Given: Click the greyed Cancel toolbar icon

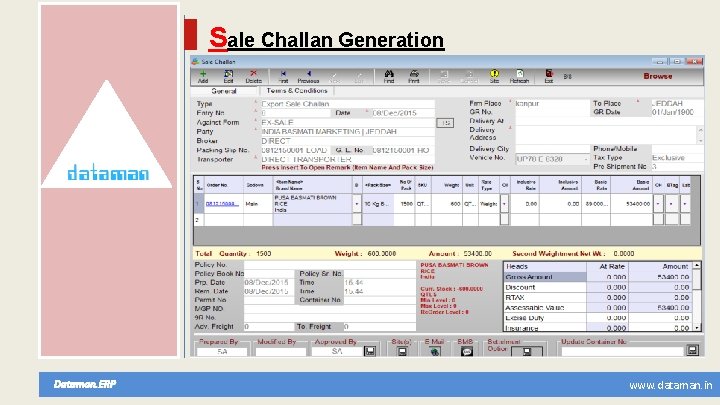Looking at the screenshot, I should 469,77.
